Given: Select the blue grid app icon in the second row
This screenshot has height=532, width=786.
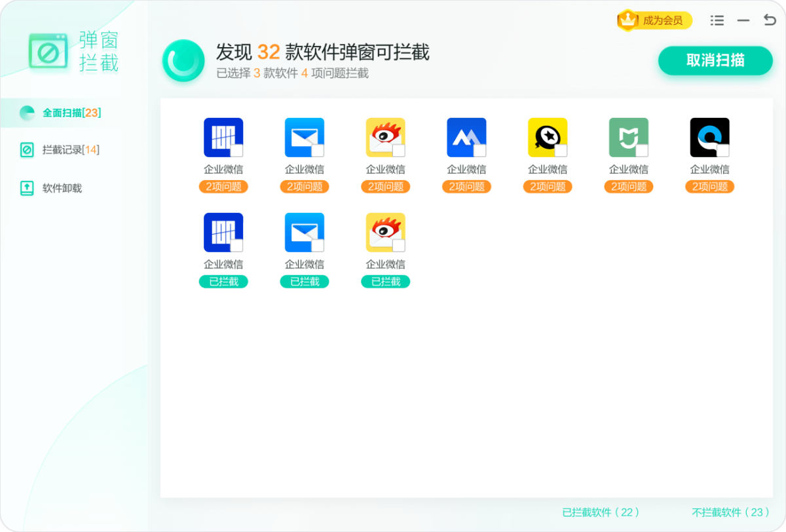Looking at the screenshot, I should 223,231.
